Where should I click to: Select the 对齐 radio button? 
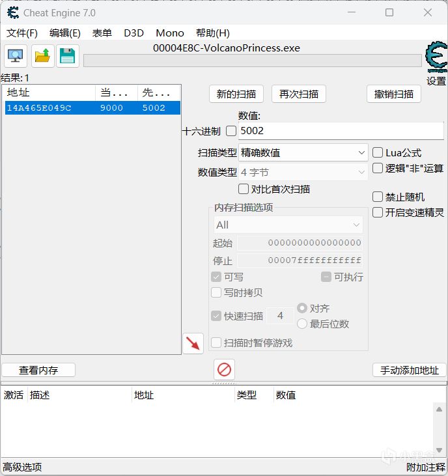coord(302,308)
